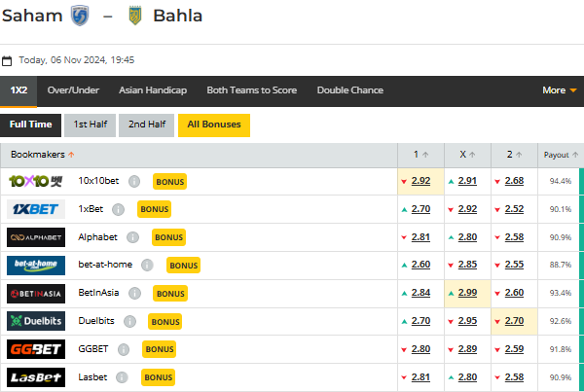The height and width of the screenshot is (392, 584).
Task: Expand the More markets dropdown
Action: point(560,90)
